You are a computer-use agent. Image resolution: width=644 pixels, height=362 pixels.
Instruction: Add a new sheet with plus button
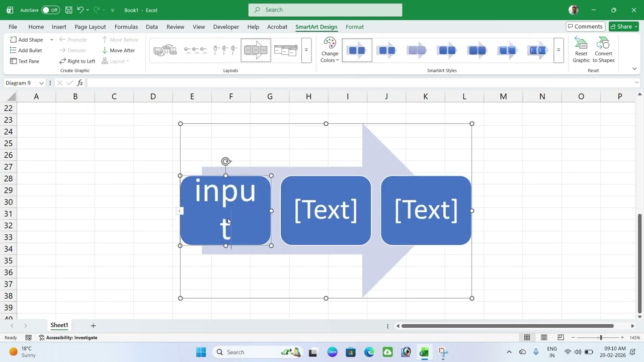tap(93, 326)
